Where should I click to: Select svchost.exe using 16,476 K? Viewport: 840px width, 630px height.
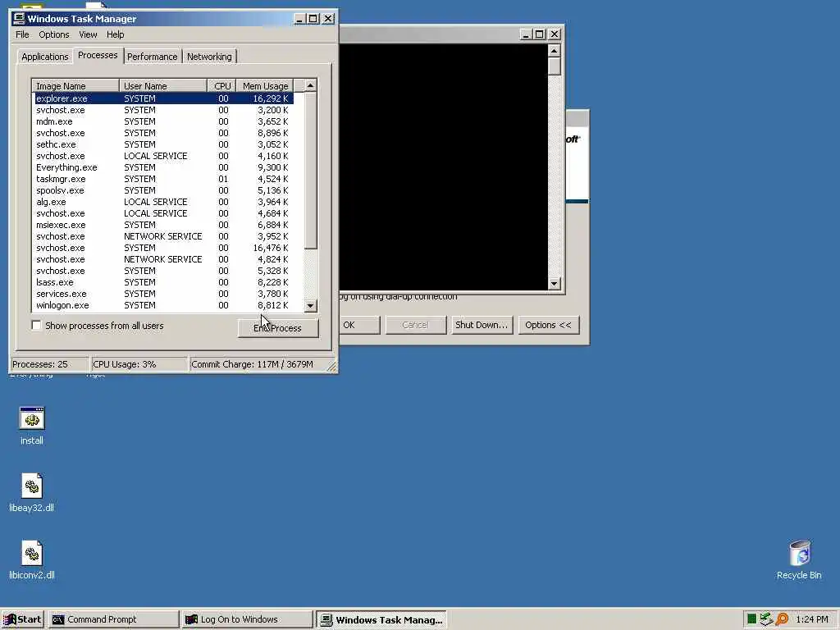click(163, 248)
